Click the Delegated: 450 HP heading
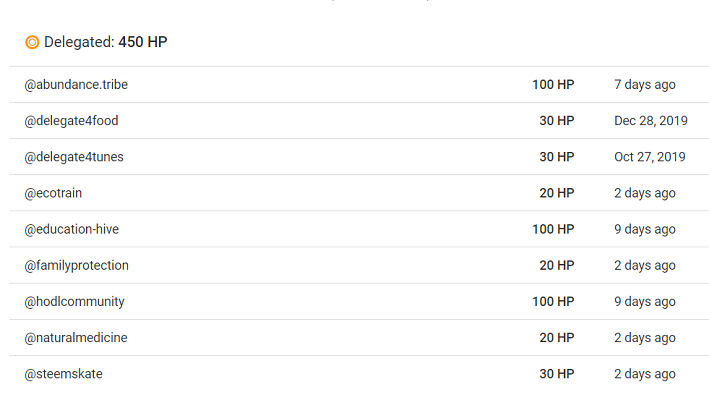The height and width of the screenshot is (400, 709). point(106,42)
